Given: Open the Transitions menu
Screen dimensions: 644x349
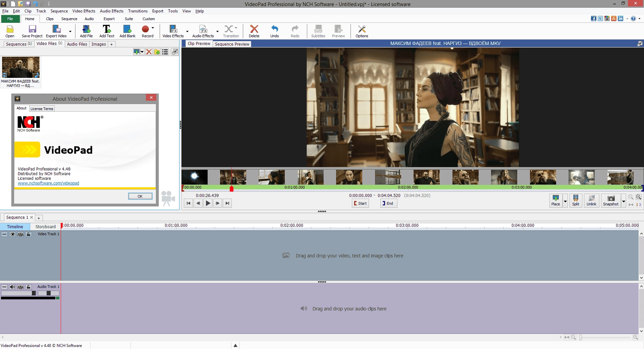Looking at the screenshot, I should pyautogui.click(x=138, y=11).
